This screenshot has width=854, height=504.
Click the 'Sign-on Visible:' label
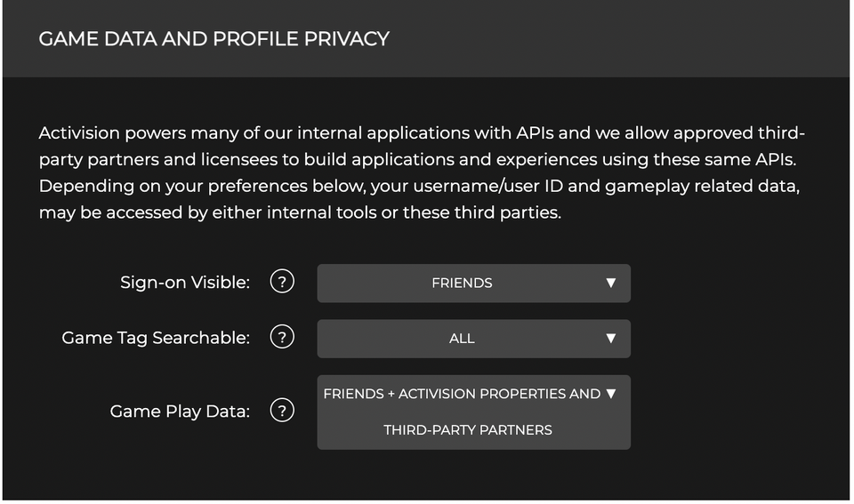point(185,283)
